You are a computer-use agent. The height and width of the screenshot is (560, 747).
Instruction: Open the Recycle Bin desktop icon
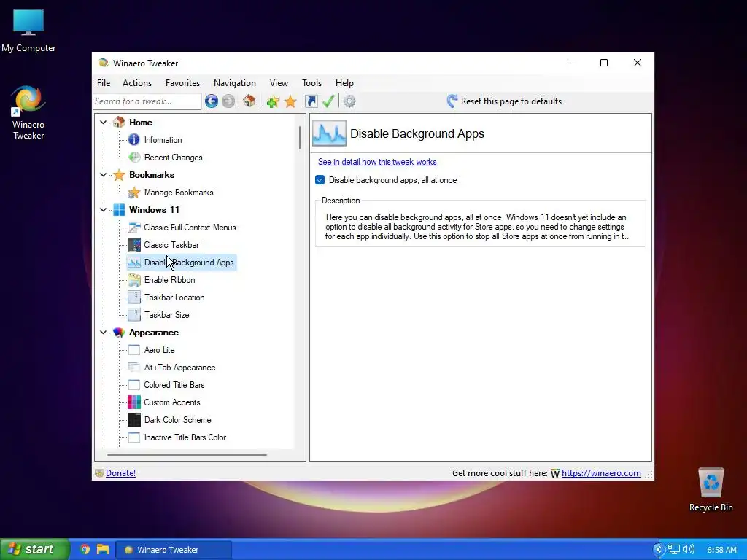point(711,482)
